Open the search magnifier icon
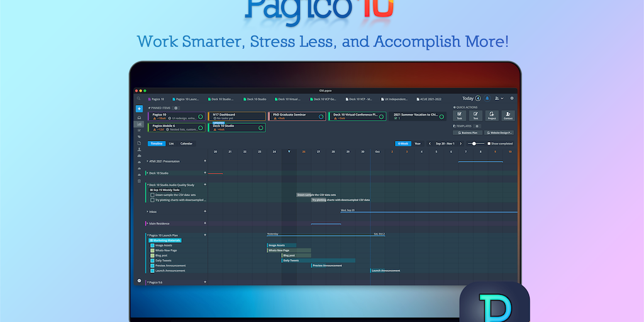 139,99
